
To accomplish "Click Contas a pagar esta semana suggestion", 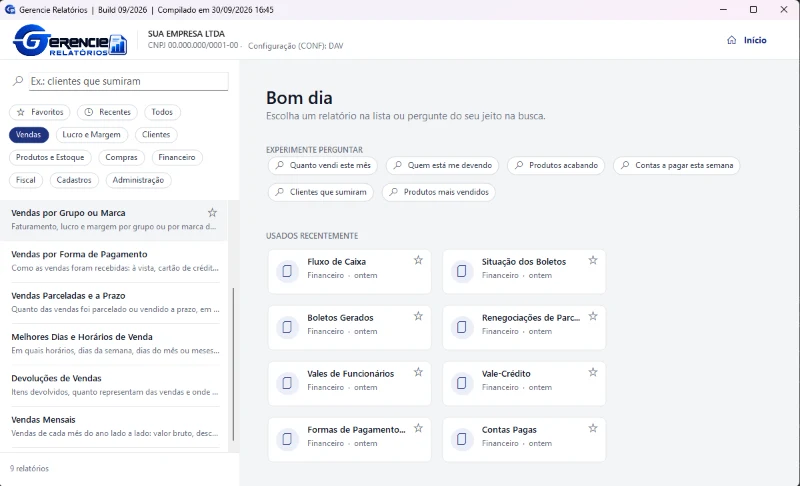I will [677, 165].
